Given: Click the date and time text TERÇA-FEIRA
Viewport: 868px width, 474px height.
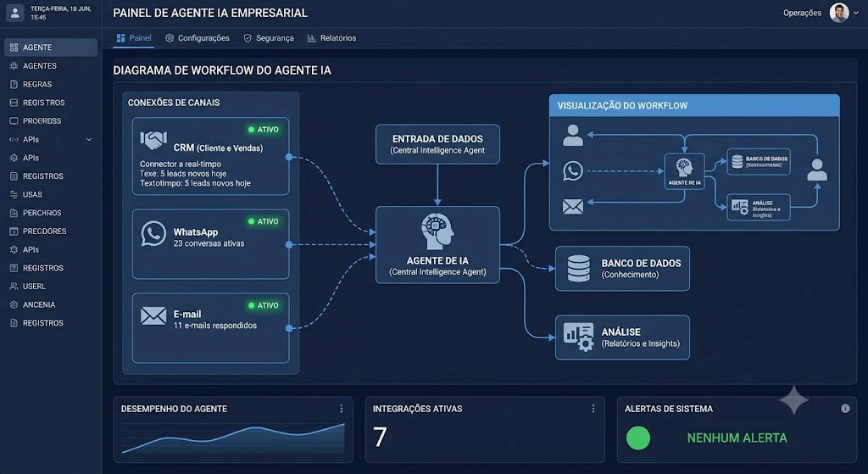Looking at the screenshot, I should tap(60, 13).
